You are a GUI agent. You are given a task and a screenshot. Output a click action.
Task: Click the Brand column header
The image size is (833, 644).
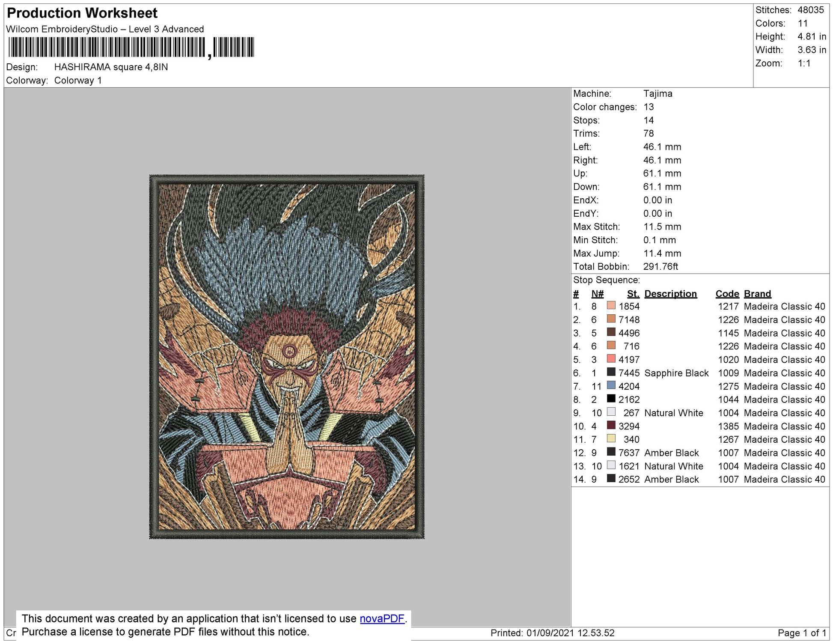point(757,294)
